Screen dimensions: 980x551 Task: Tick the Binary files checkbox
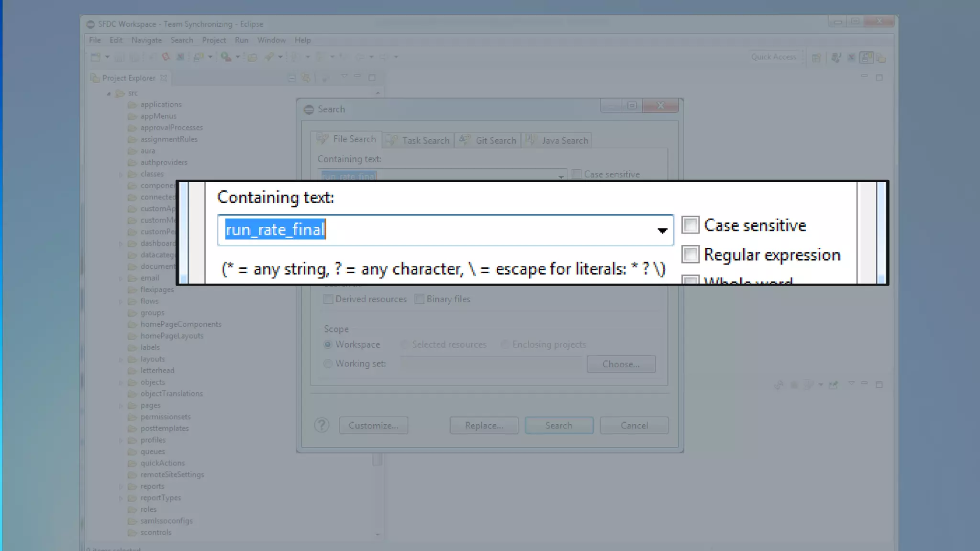pos(419,299)
